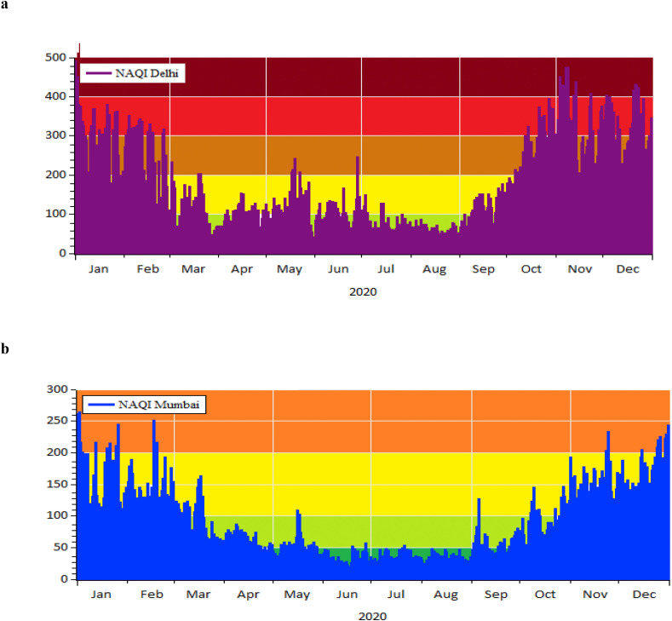This screenshot has width=672, height=621.
Task: Click Feb on the Mumbai chart axis
Action: click(x=152, y=595)
